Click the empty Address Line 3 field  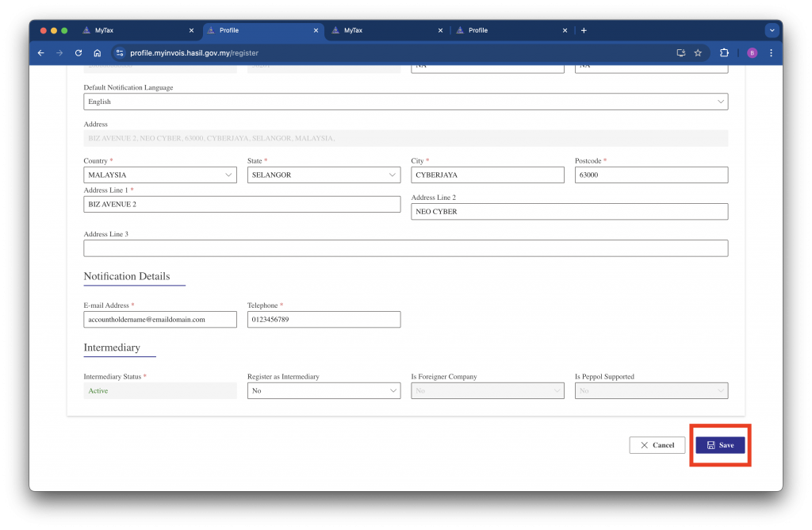pos(405,248)
